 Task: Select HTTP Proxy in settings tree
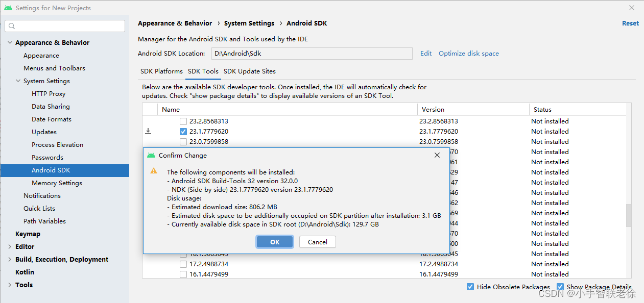(49, 94)
